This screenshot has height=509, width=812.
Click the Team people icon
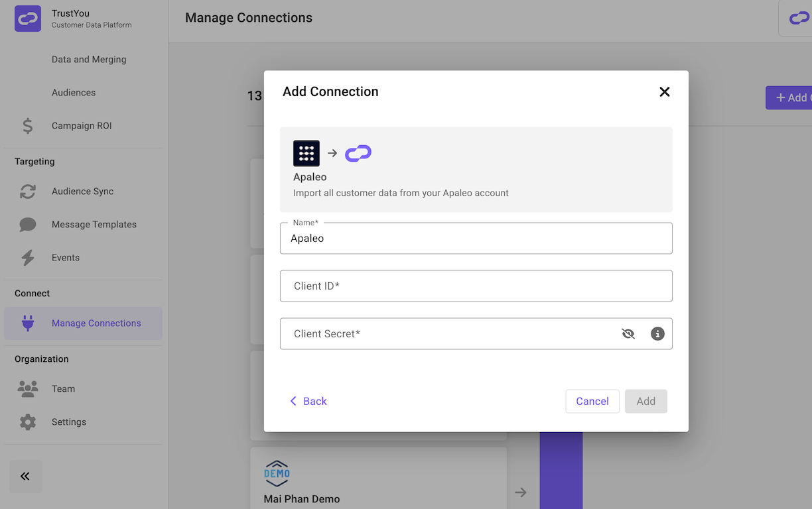(x=28, y=389)
